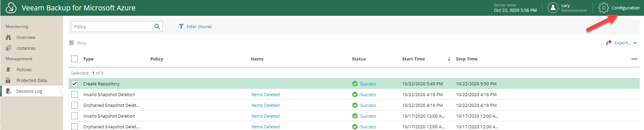Click the Filter funnel icon

[181, 27]
